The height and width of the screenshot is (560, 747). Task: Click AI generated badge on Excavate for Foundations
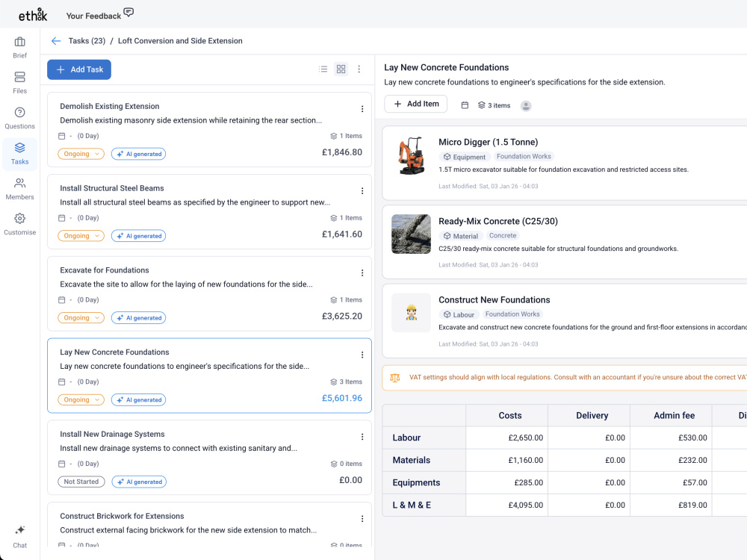click(x=139, y=317)
